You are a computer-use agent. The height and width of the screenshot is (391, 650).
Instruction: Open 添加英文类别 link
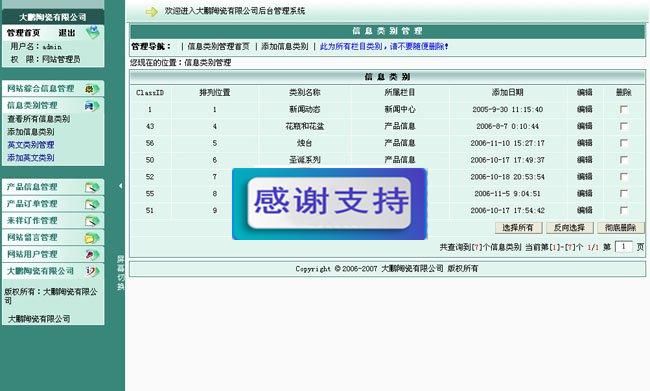pos(31,158)
